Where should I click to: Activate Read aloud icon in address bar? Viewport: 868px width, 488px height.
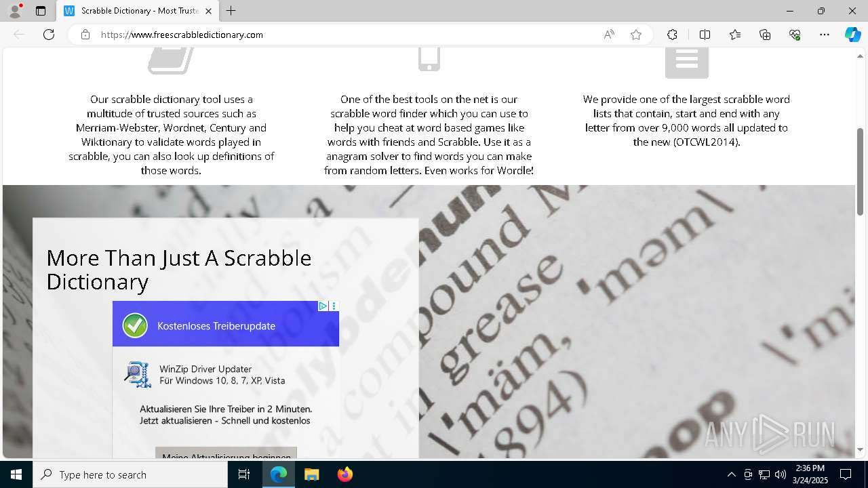[609, 35]
